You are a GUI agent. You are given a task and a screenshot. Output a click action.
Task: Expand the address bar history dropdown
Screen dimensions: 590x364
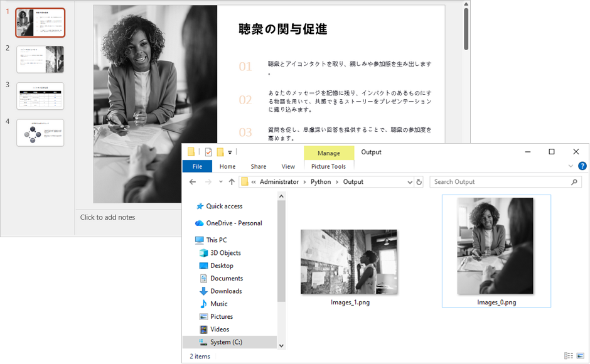tap(410, 182)
